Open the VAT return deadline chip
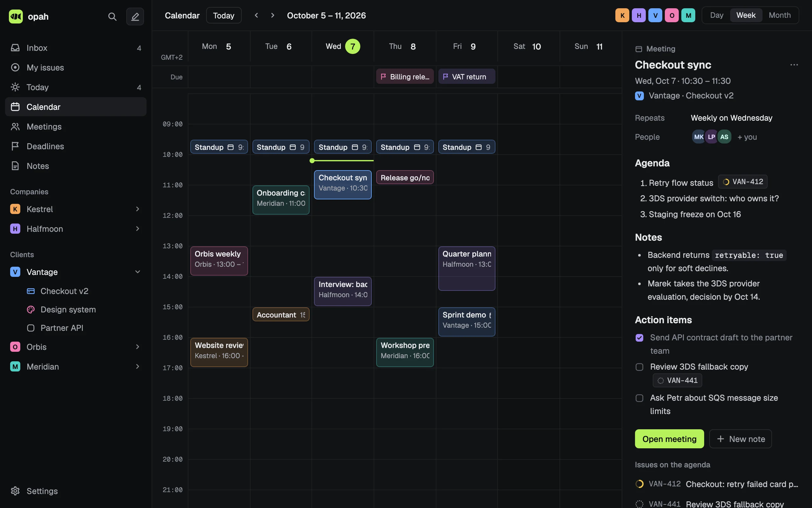 (467, 77)
